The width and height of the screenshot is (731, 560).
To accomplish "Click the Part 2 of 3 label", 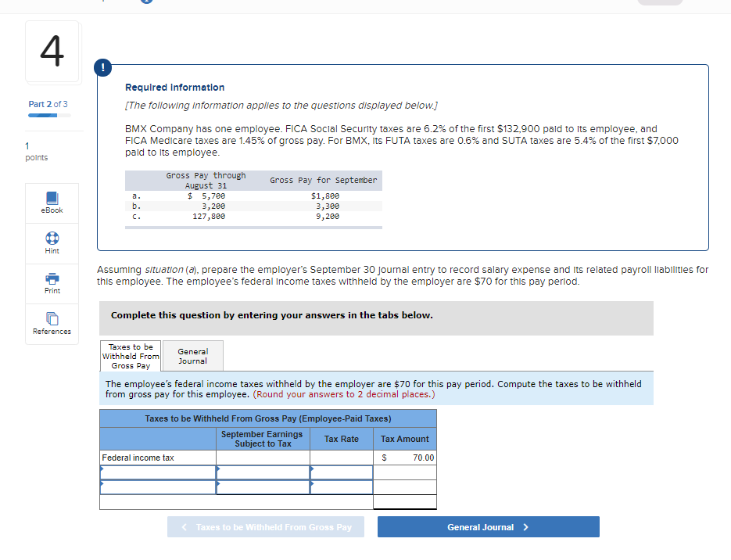I will tap(48, 104).
